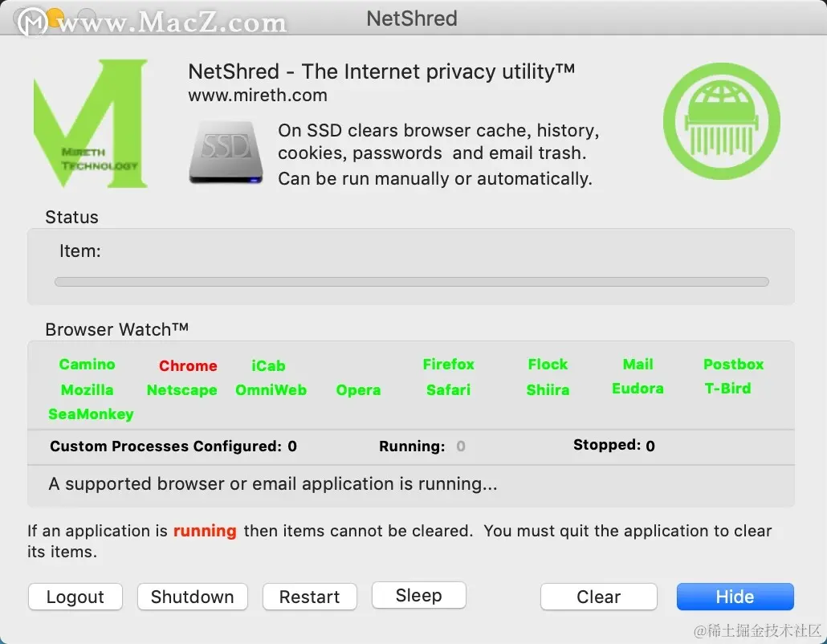Click the 'NetShred - The Internet privacy utility' heading

click(381, 71)
